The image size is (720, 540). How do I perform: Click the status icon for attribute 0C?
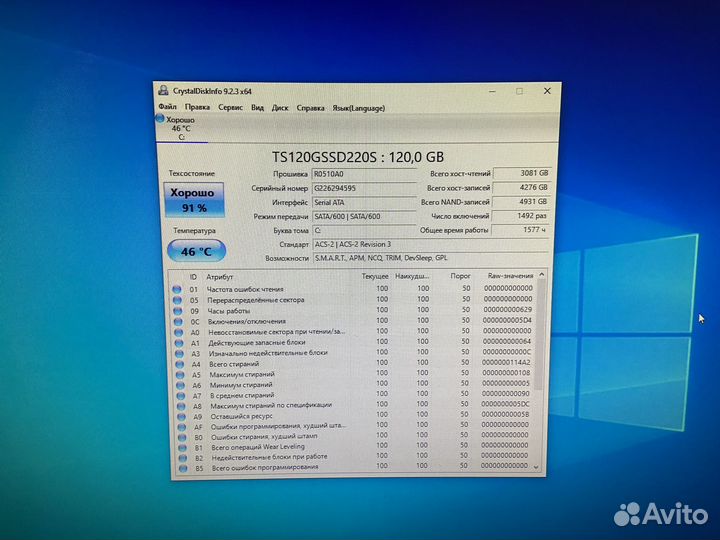click(x=178, y=321)
